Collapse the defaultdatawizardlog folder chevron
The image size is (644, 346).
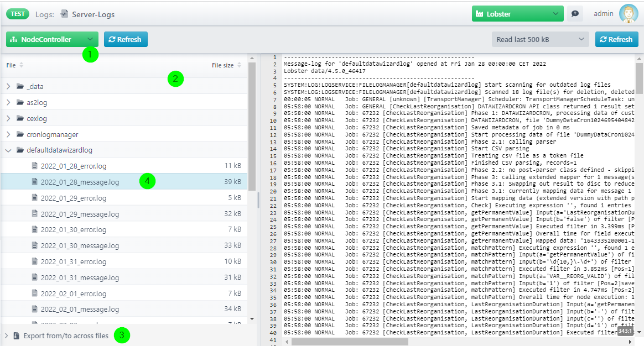8,150
